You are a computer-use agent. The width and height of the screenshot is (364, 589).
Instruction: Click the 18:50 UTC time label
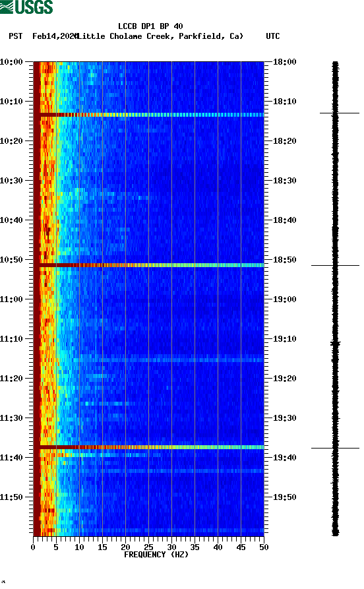pos(284,260)
